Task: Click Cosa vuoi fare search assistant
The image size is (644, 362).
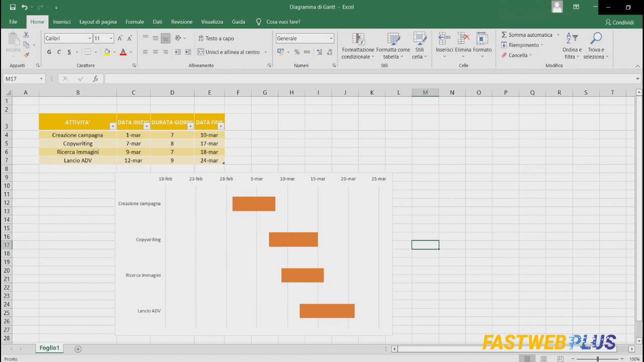Action: pos(279,22)
